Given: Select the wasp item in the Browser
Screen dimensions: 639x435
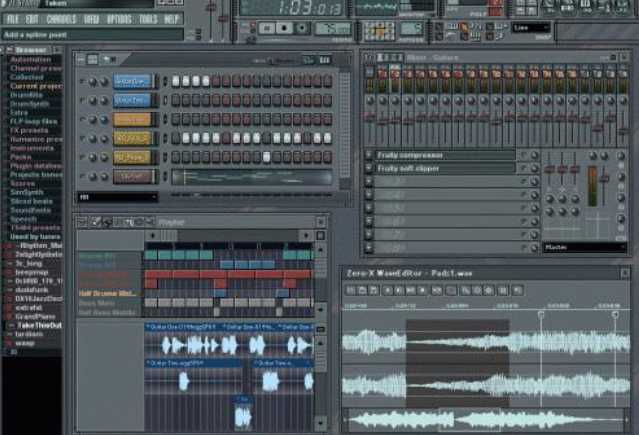Looking at the screenshot, I should pos(24,343).
